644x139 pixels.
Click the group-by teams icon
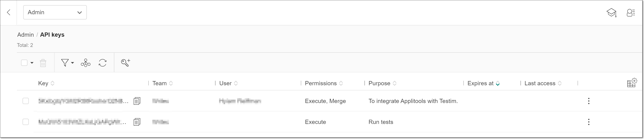pos(85,63)
